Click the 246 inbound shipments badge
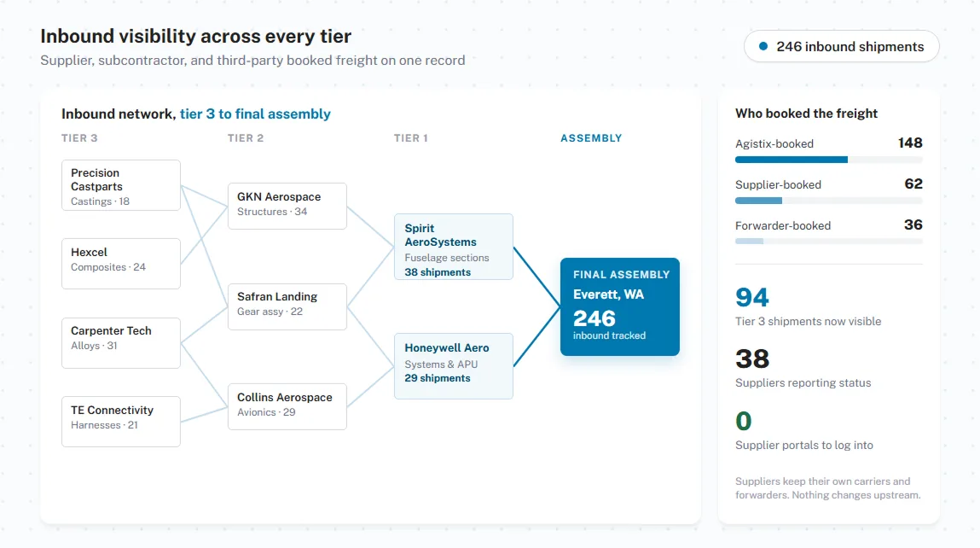 841,46
